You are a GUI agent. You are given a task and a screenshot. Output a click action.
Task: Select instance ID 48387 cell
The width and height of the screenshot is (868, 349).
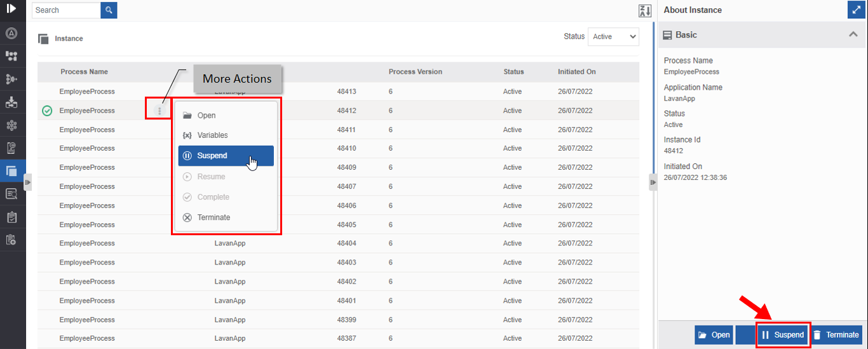[x=347, y=339]
